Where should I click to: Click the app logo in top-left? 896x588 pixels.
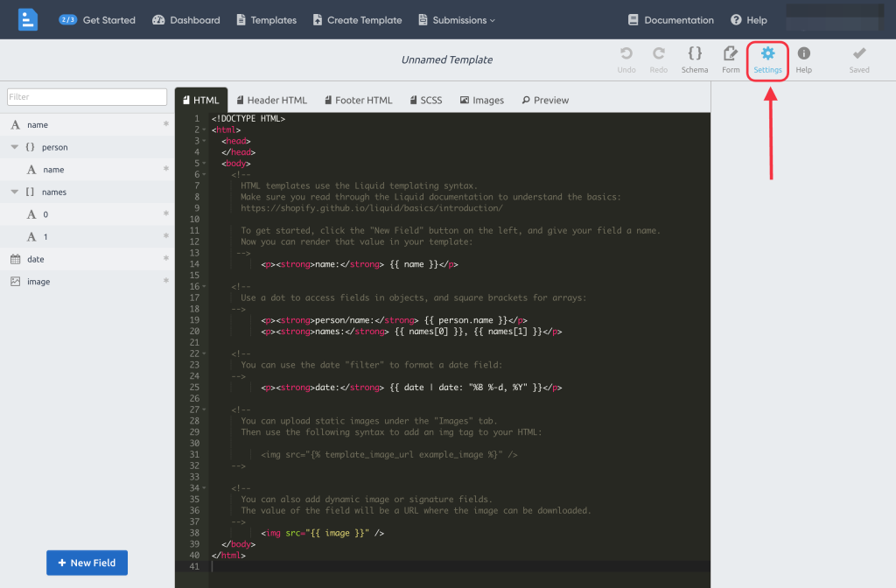[28, 19]
